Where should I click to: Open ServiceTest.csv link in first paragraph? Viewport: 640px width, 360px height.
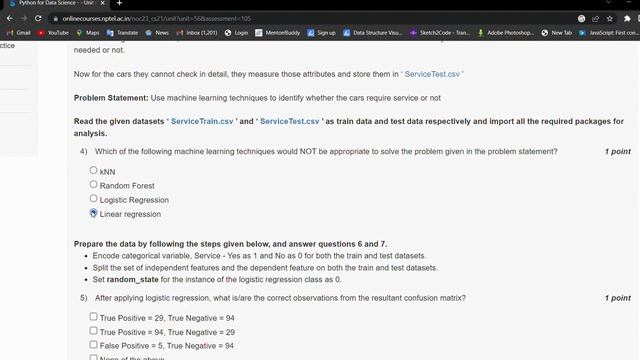432,74
